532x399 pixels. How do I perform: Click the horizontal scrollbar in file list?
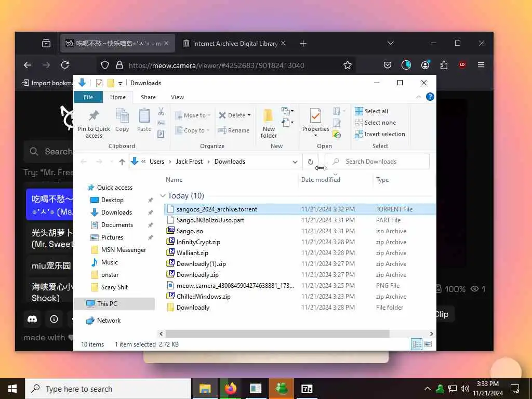277,334
